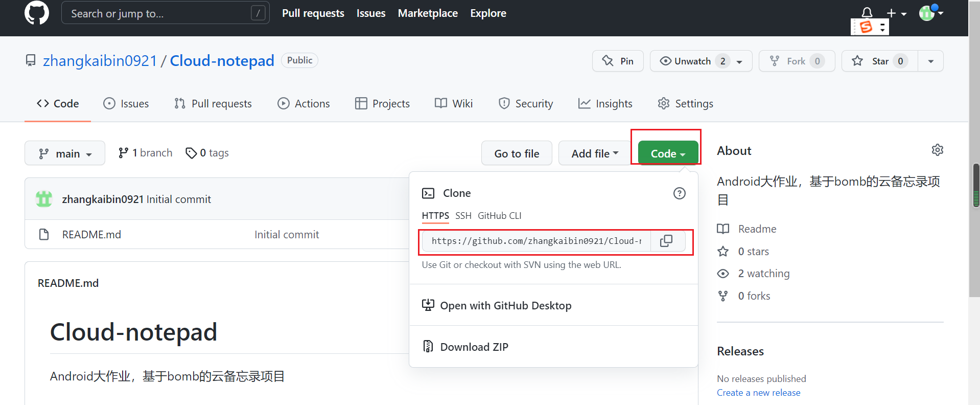980x405 pixels.
Task: Fork the Cloud-notepad repository
Action: click(797, 61)
